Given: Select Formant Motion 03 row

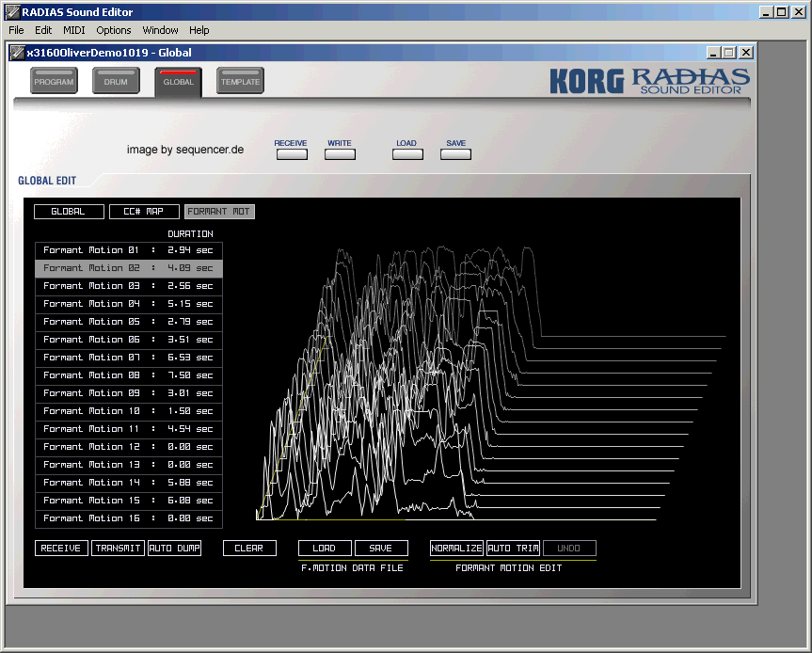Looking at the screenshot, I should [x=129, y=286].
